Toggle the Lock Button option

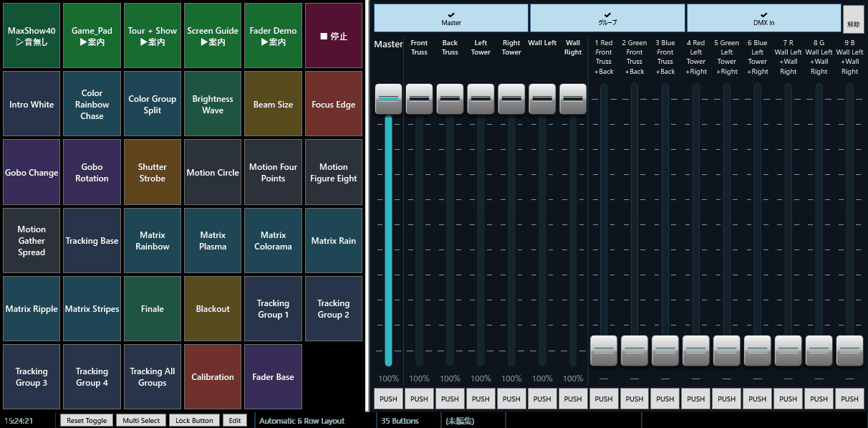(194, 421)
